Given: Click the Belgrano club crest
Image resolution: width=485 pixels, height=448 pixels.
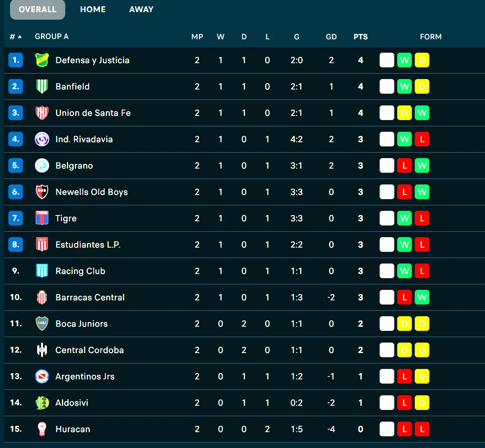Looking at the screenshot, I should click(x=42, y=166).
